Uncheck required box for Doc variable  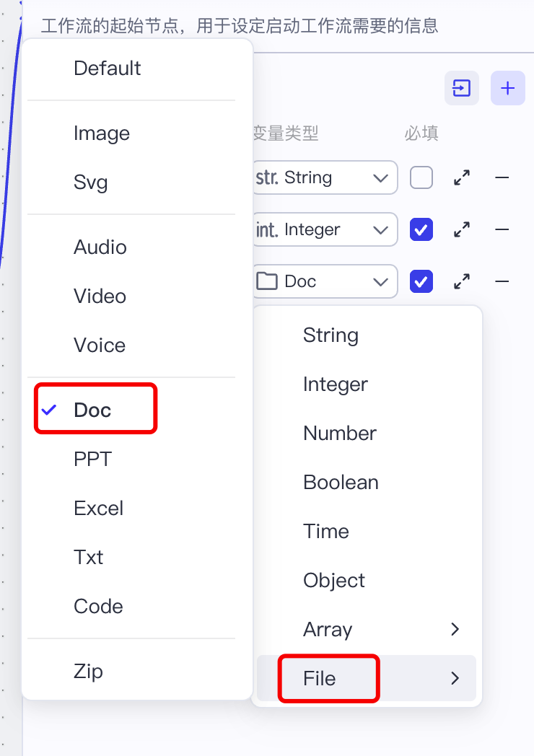coord(421,281)
